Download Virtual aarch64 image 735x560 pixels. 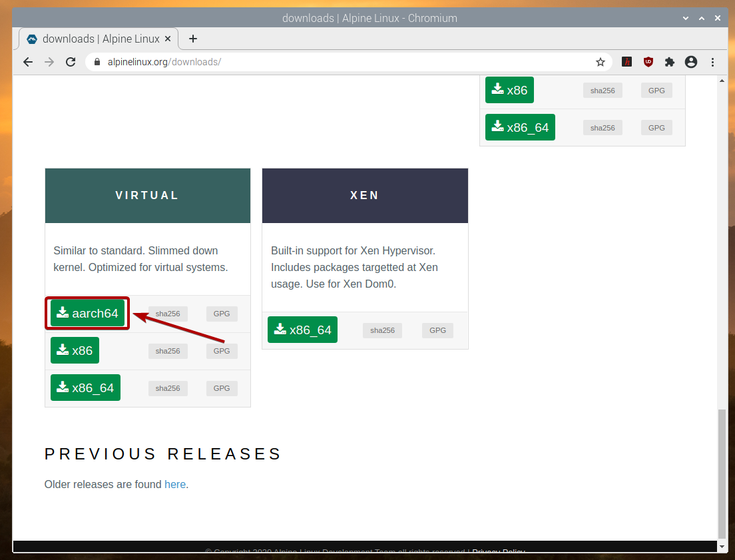coord(88,313)
